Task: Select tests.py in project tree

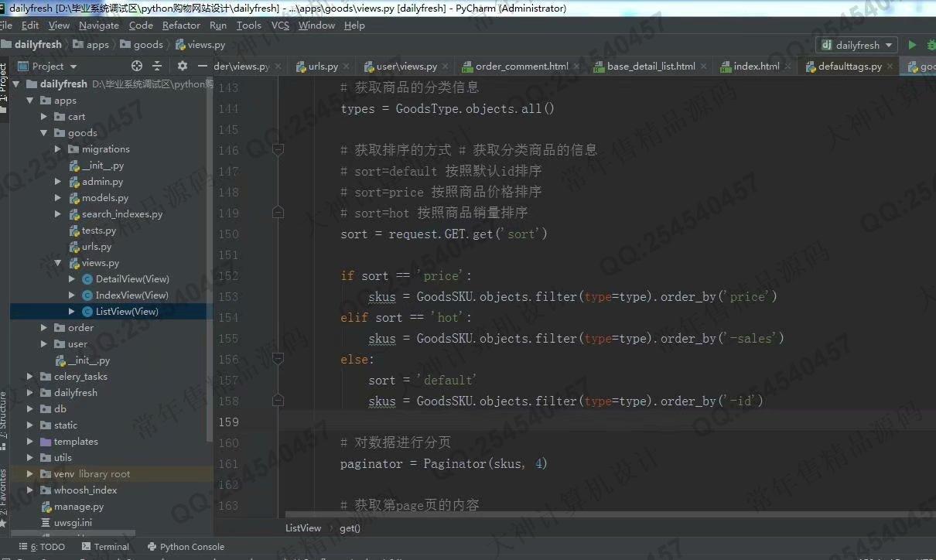Action: (93, 230)
